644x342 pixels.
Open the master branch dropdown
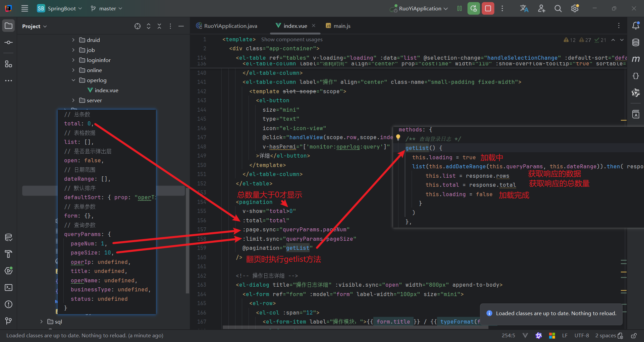106,8
